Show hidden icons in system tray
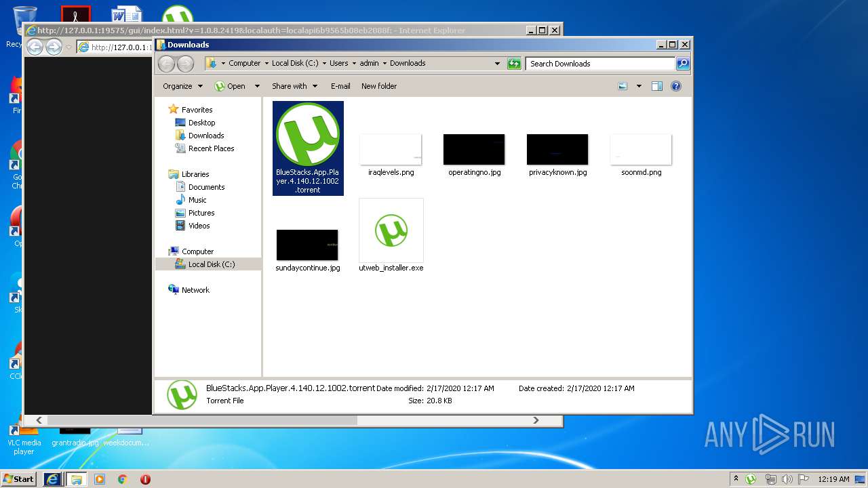This screenshot has height=488, width=868. 736,479
